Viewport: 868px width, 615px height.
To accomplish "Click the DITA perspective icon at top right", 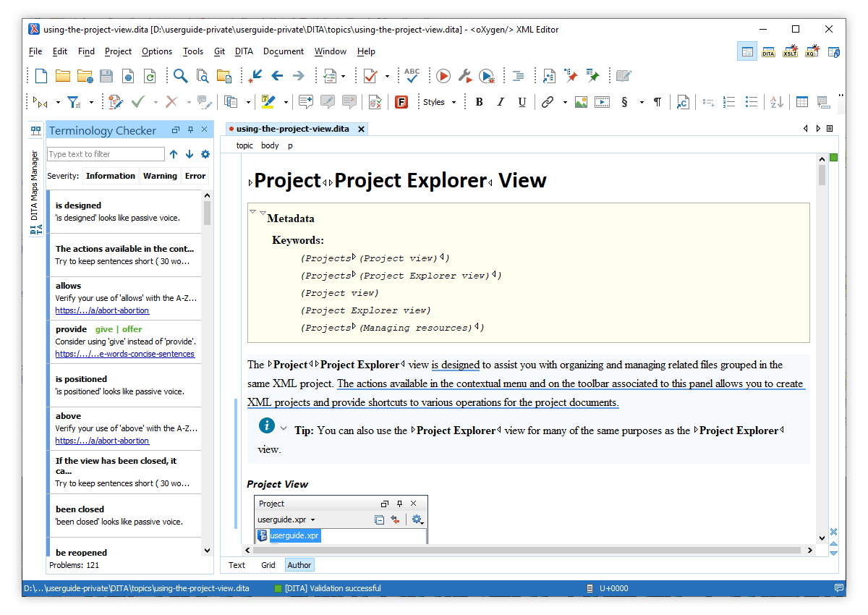I will point(768,51).
